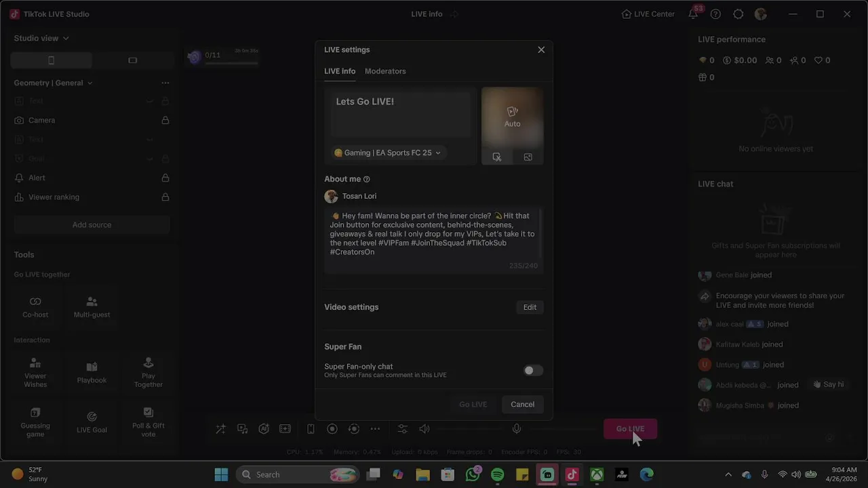Screen dimensions: 868x488
Task: Click the 0/11 goal progress widget
Action: 223,57
